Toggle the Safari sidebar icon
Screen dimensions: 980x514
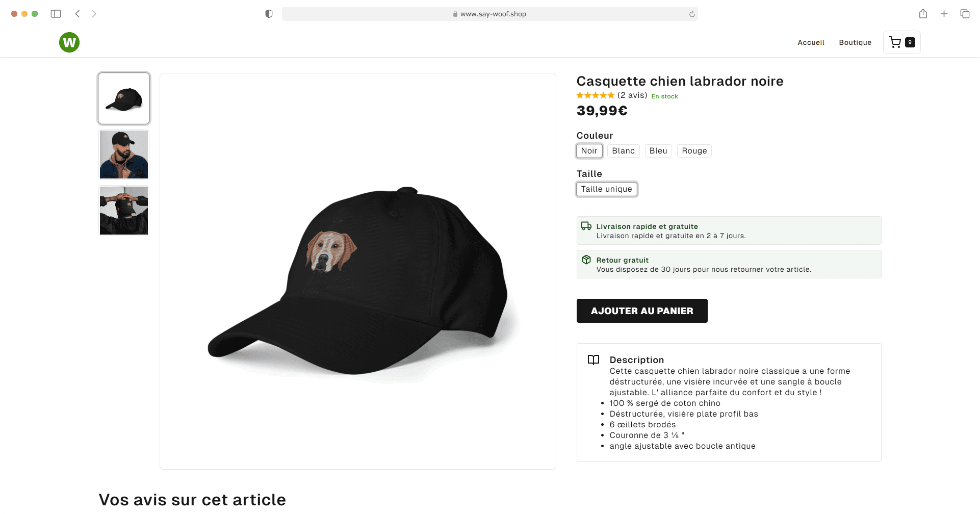tap(56, 14)
